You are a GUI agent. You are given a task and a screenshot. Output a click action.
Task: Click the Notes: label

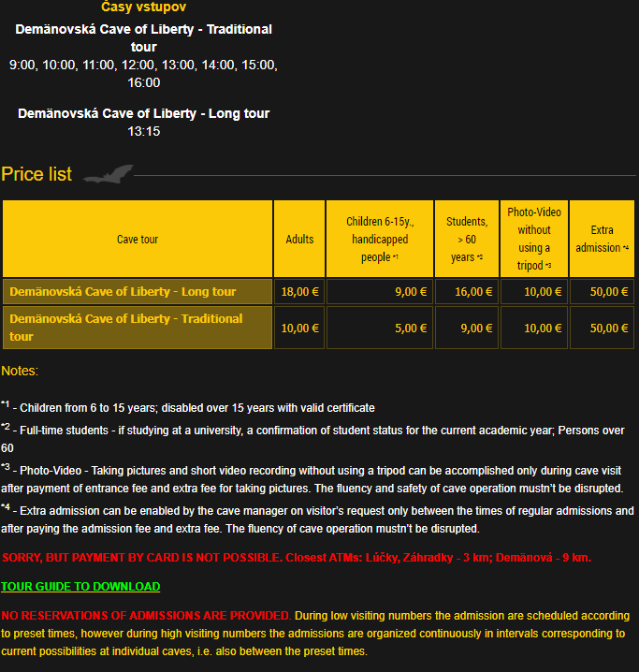click(x=20, y=371)
